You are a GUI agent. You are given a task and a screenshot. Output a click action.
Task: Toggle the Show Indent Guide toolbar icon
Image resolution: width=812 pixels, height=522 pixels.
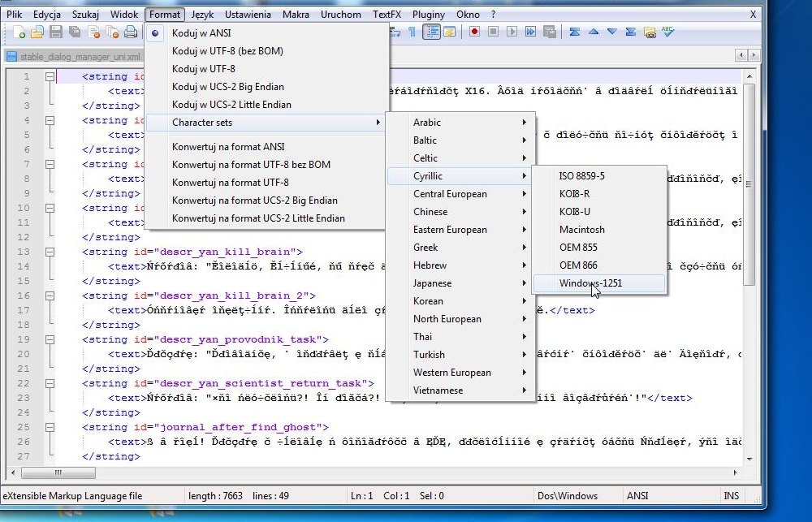[431, 32]
